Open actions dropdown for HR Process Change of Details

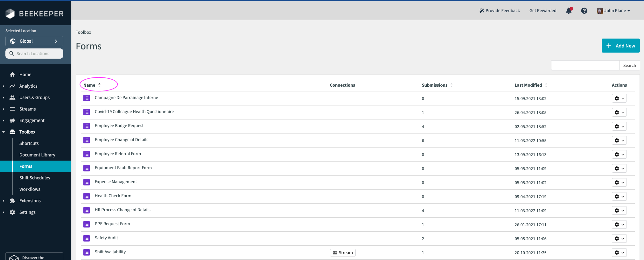[619, 211]
